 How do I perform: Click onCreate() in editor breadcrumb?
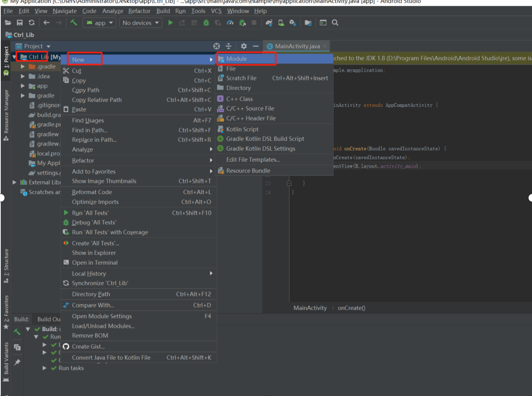pos(351,308)
